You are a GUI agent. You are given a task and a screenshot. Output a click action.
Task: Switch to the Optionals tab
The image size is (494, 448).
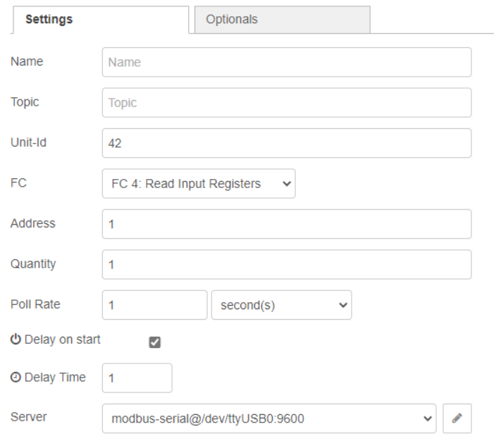(282, 20)
